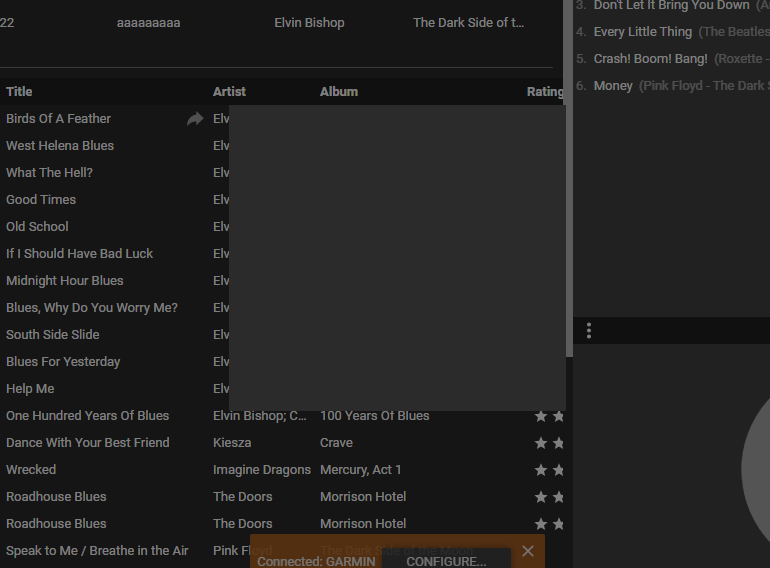Click the album art disc thumbnail
Screen dimensions: 770x568
[755, 470]
